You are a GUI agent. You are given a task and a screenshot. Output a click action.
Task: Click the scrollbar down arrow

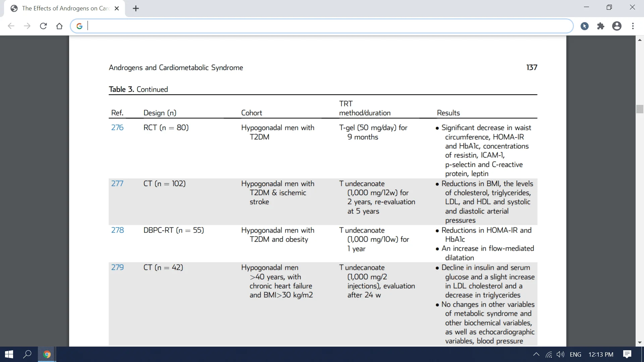640,343
